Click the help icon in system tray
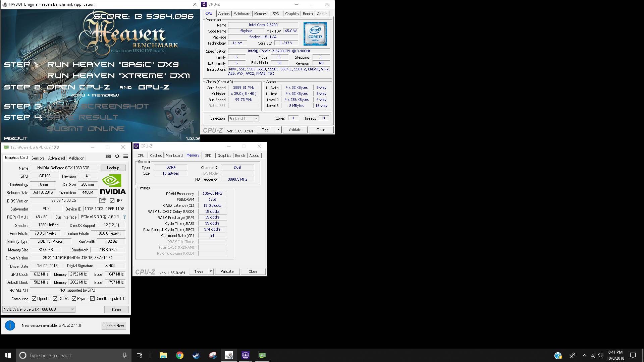 tap(558, 355)
